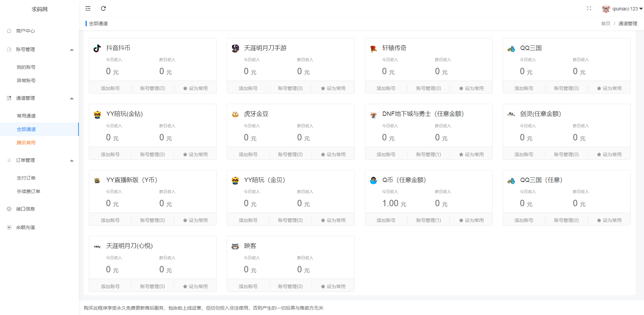Click the 轩辕传奇 channel icon
Viewport: 644px width, 315px height.
coord(373,49)
